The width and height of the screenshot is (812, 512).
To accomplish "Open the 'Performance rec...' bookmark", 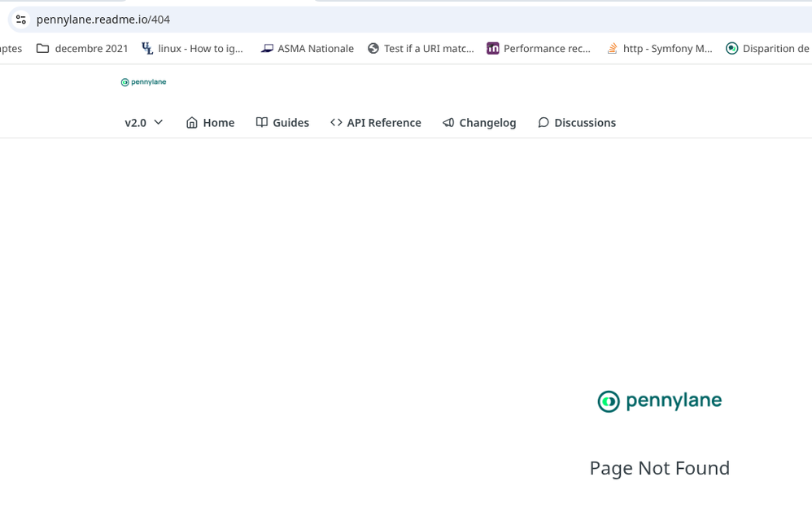I will 539,49.
